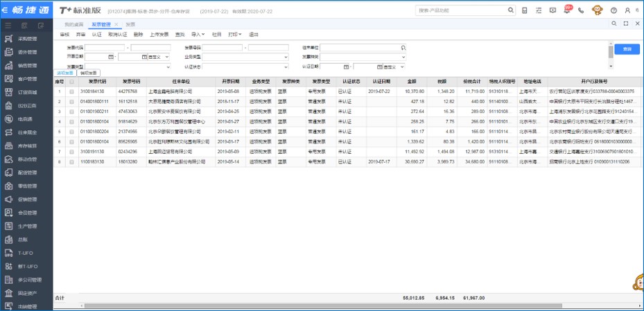Viewport: 644px width, 311px height.
Task: Select the 销项发票 sub-tab
Action: pos(89,73)
